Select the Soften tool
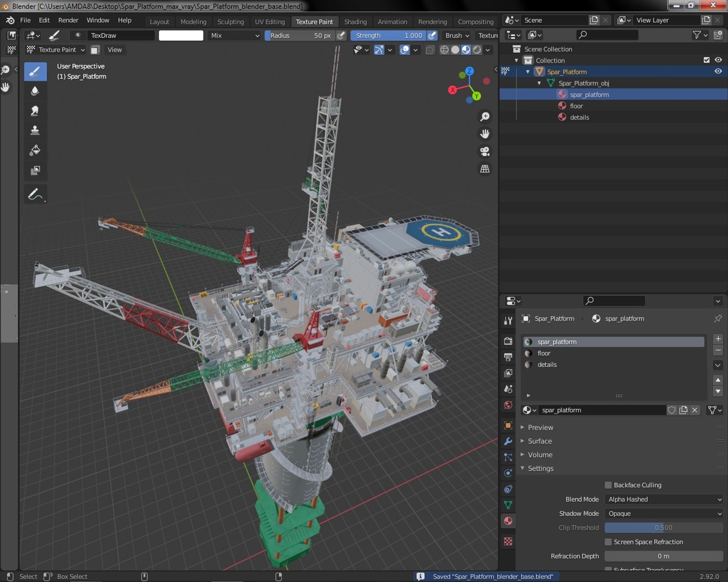 click(x=35, y=91)
